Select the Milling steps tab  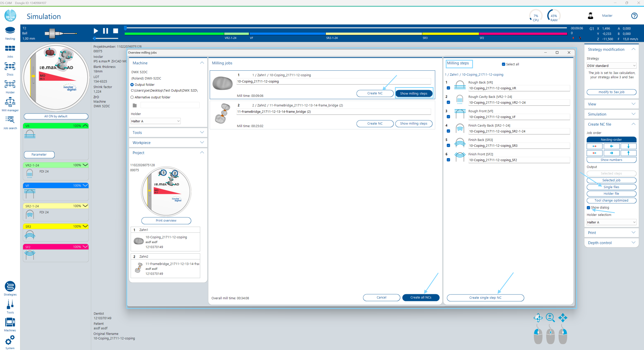[x=459, y=64]
